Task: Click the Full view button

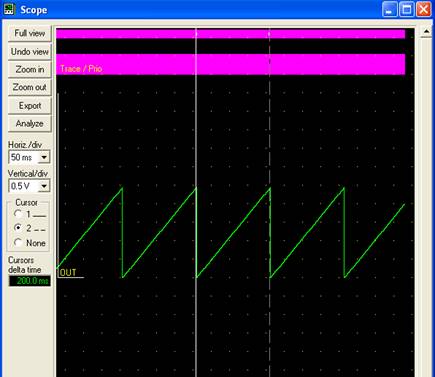Action: [29, 34]
